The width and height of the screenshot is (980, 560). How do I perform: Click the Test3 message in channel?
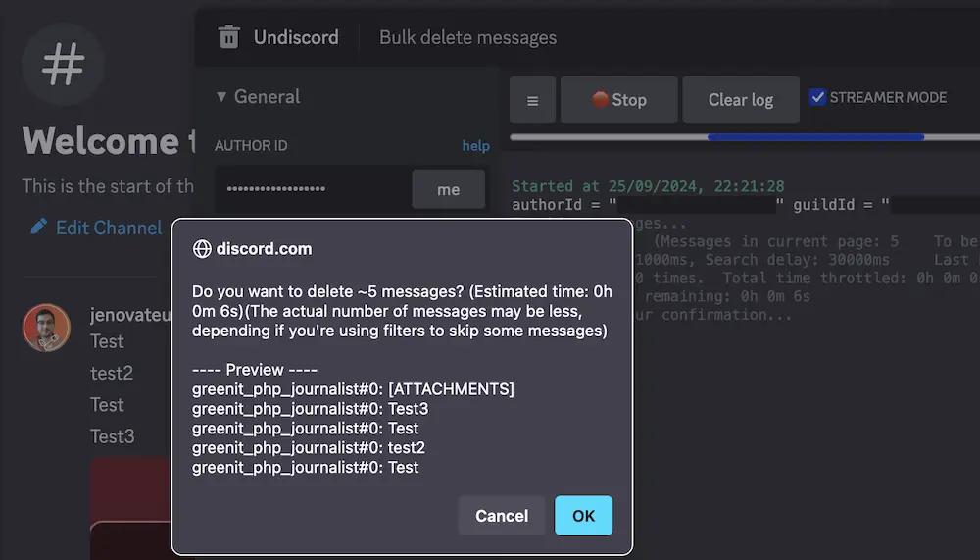[x=112, y=436]
